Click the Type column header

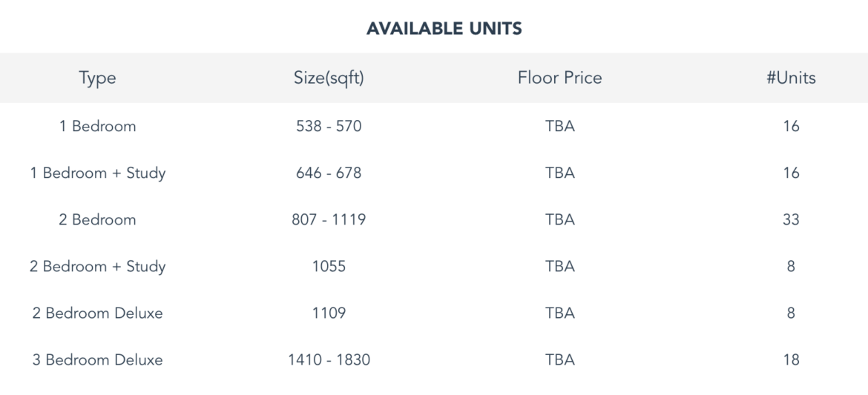(x=97, y=78)
